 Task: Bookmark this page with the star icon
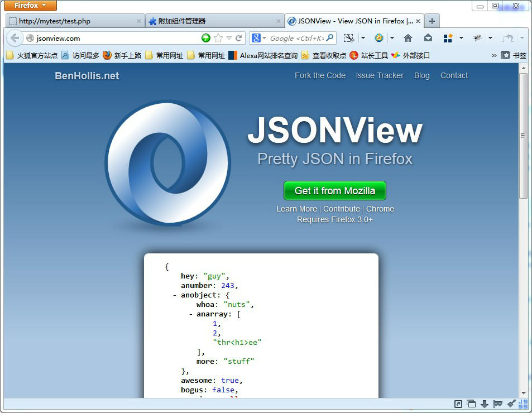(218, 38)
